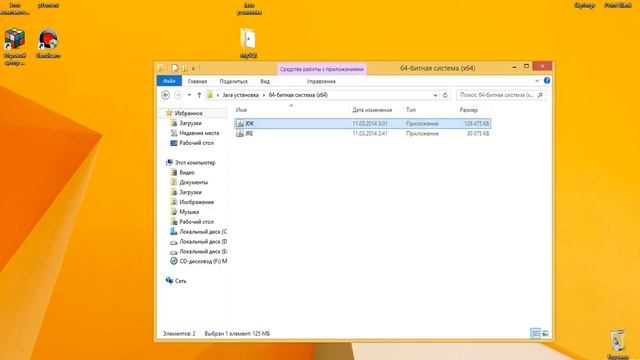Screen dimensions: 640x360
Task: Open Локальный диск (E in sidebar
Action: pos(203,251)
